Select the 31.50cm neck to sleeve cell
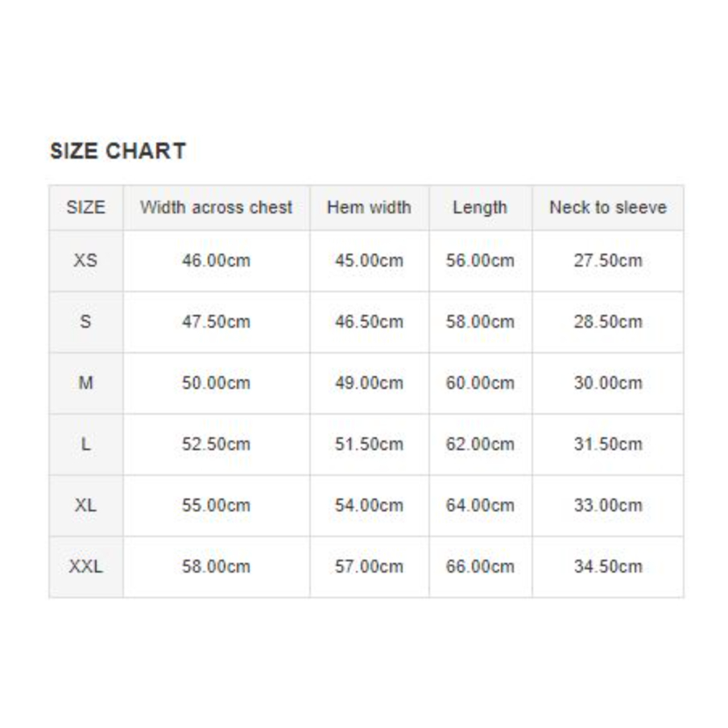The width and height of the screenshot is (728, 728). pos(608,445)
